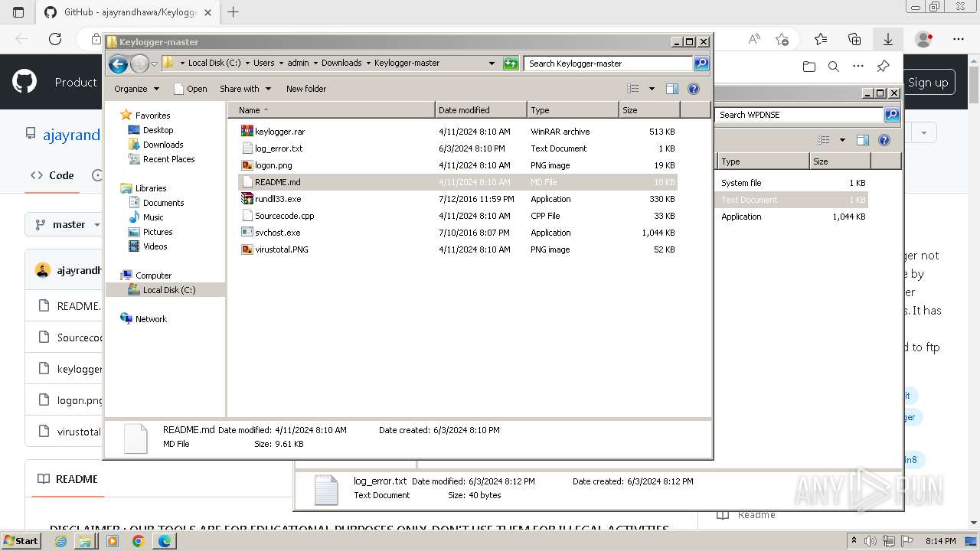The height and width of the screenshot is (551, 980).
Task: Select README.md file
Action: click(458, 182)
